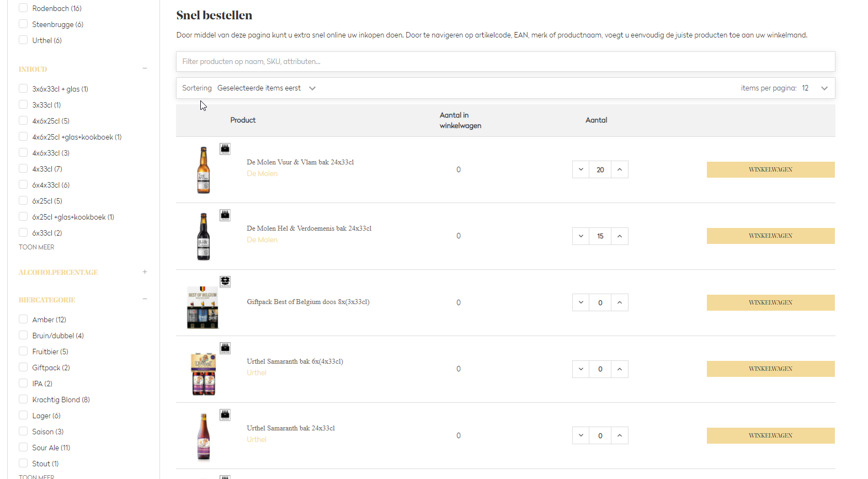Open the items per pagina dropdown
Screen dimensions: 868x479
(x=815, y=88)
